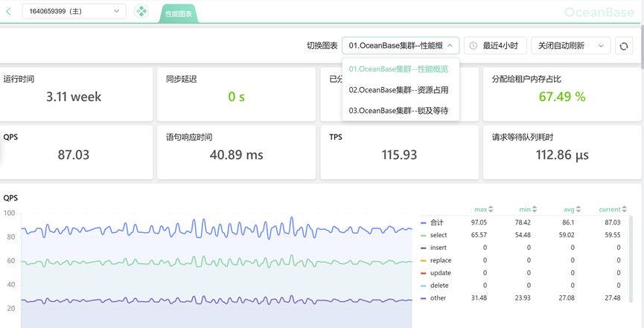Sort legend by avg column
644x328 pixels.
pos(572,209)
